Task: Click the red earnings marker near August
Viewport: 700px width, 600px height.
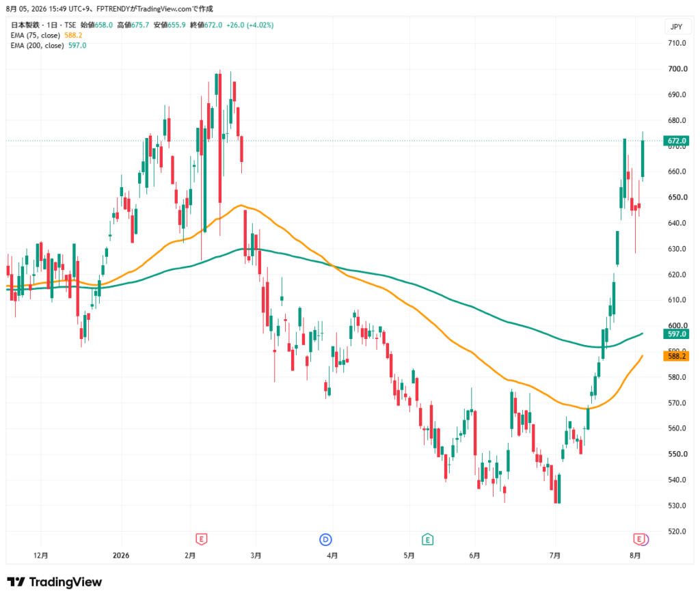Action: click(x=639, y=539)
